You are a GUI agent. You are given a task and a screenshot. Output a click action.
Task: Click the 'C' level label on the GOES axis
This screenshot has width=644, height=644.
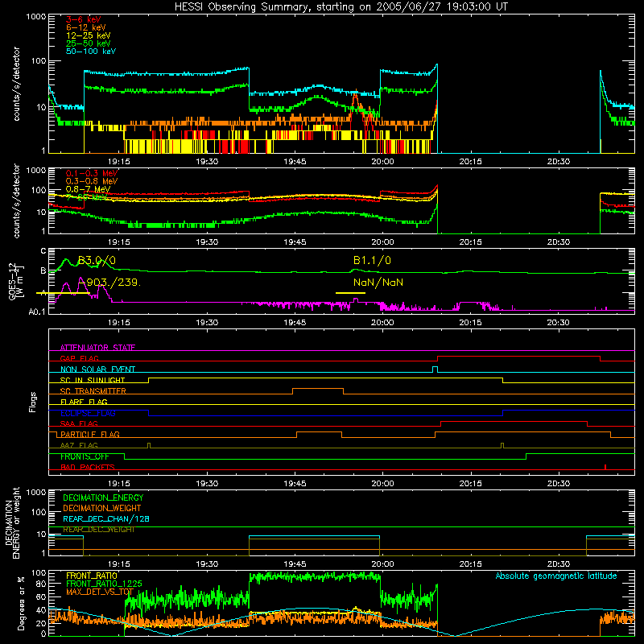click(x=43, y=251)
